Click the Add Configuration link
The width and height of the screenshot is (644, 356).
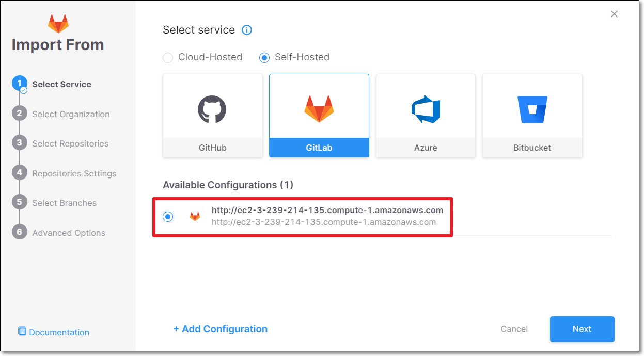[x=221, y=329]
